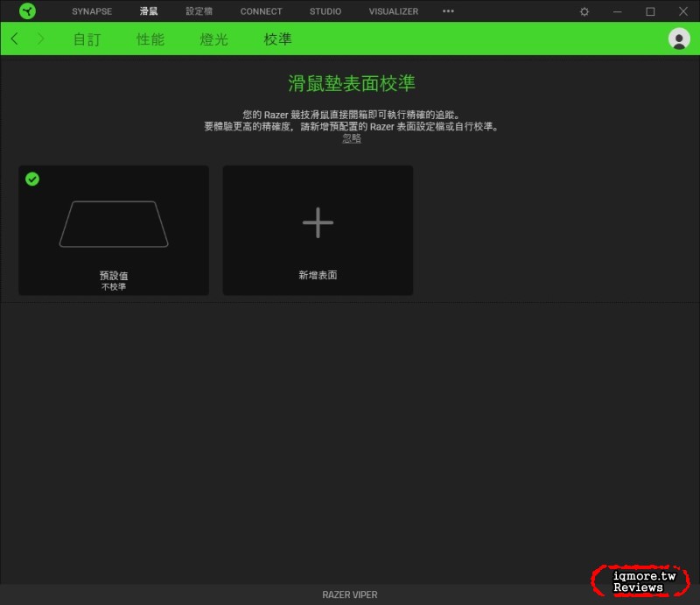Switch to the 性能 tab
700x605 pixels.
(x=150, y=39)
